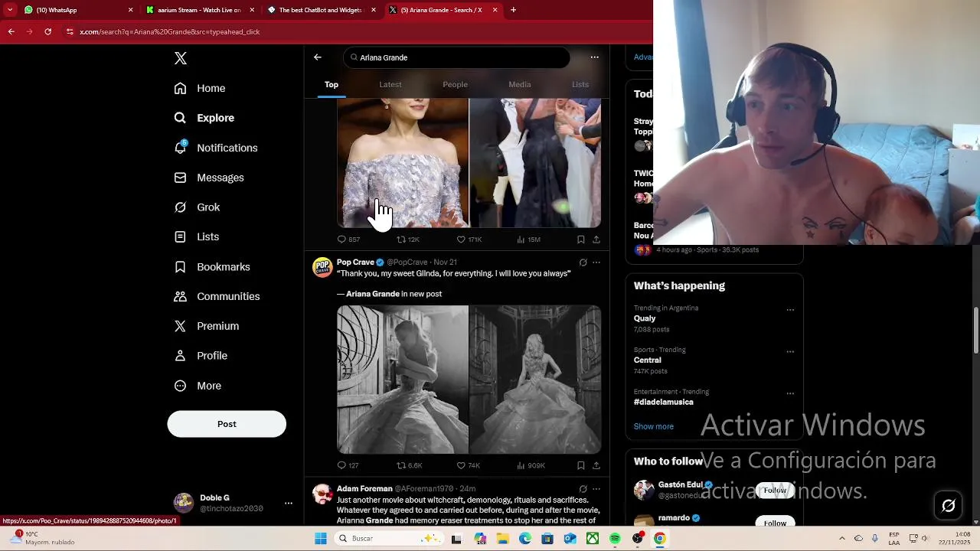The height and width of the screenshot is (551, 980).
Task: Go back with the browser back arrow
Action: [x=11, y=31]
